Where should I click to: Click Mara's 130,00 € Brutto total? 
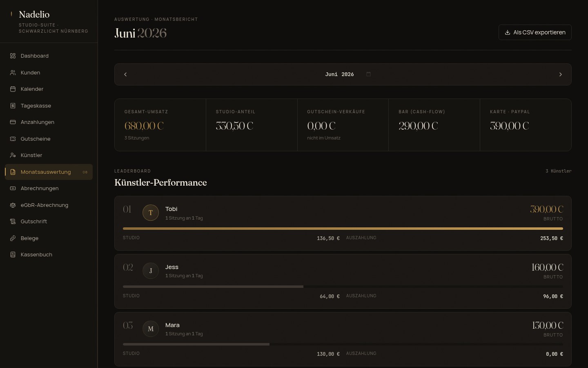[x=548, y=325]
